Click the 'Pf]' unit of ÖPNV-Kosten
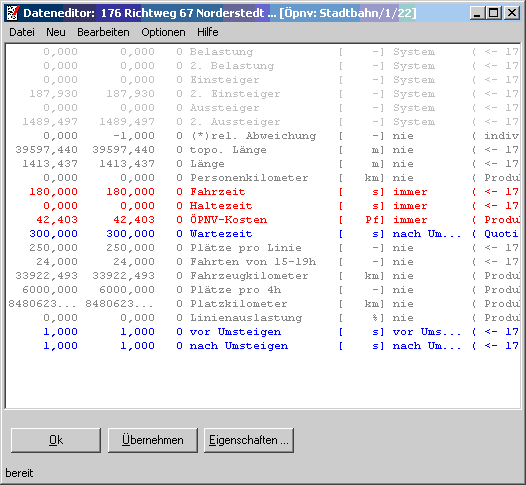 375,220
